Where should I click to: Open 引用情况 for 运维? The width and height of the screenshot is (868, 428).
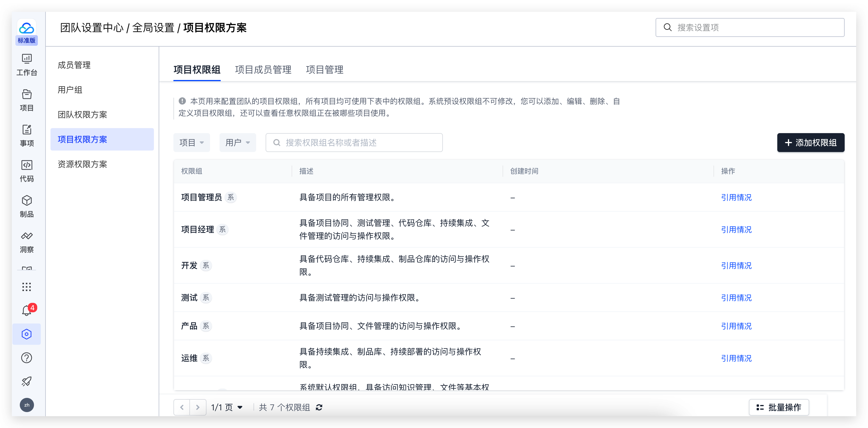[736, 358]
